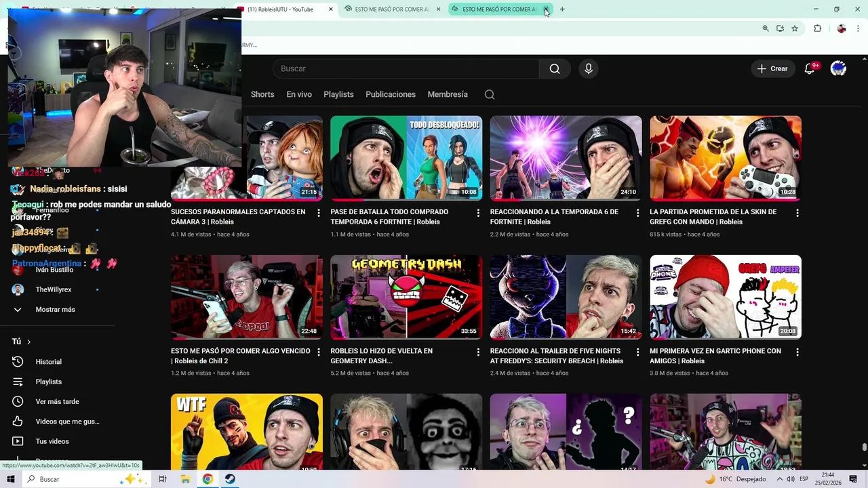Switch to the Shorts tab

(x=262, y=94)
